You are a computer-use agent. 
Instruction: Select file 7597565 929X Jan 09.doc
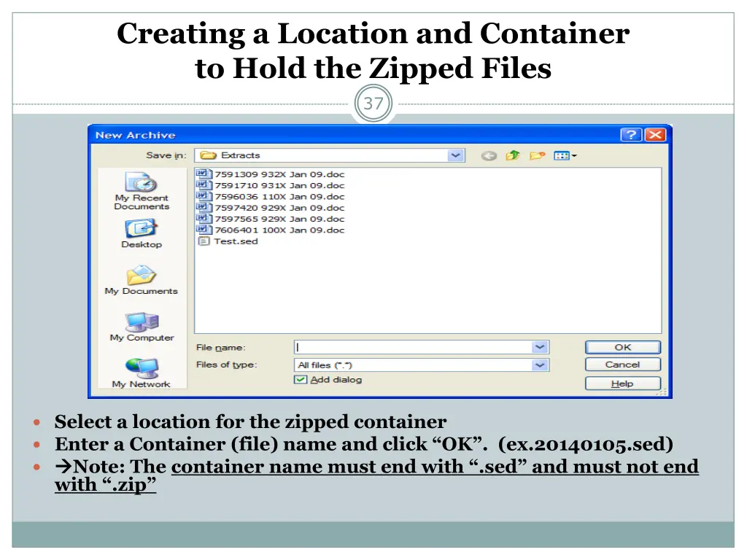click(270, 219)
